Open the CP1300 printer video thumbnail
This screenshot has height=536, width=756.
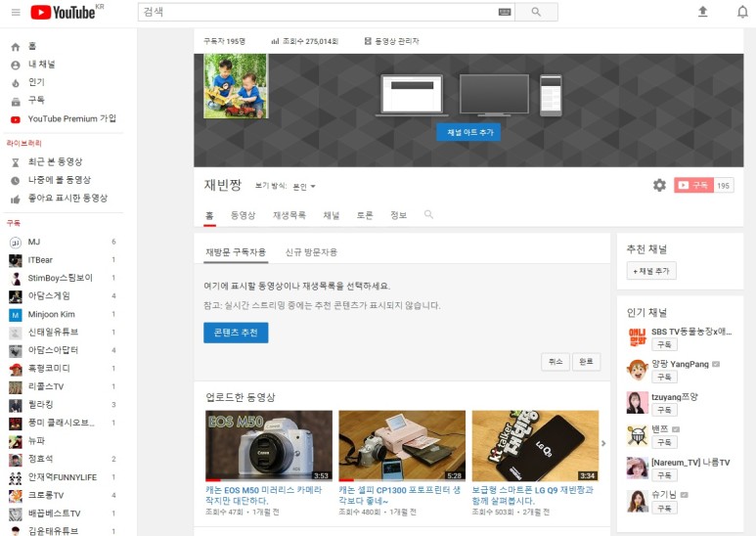tap(402, 446)
